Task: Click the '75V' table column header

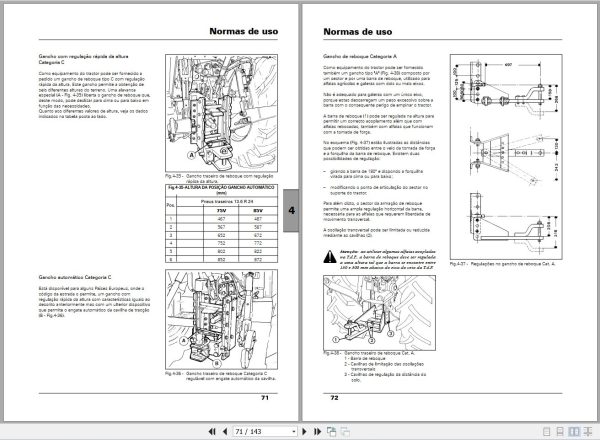Action: (221, 211)
